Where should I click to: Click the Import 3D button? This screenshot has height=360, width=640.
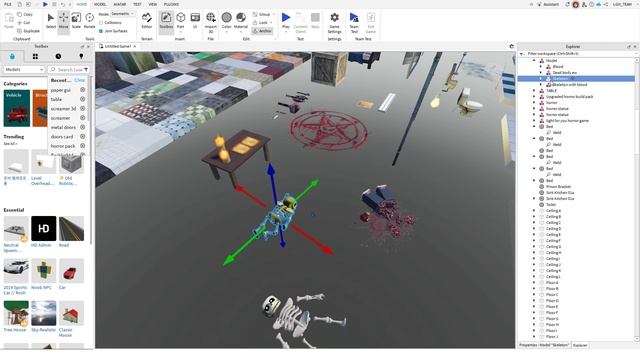tap(211, 22)
